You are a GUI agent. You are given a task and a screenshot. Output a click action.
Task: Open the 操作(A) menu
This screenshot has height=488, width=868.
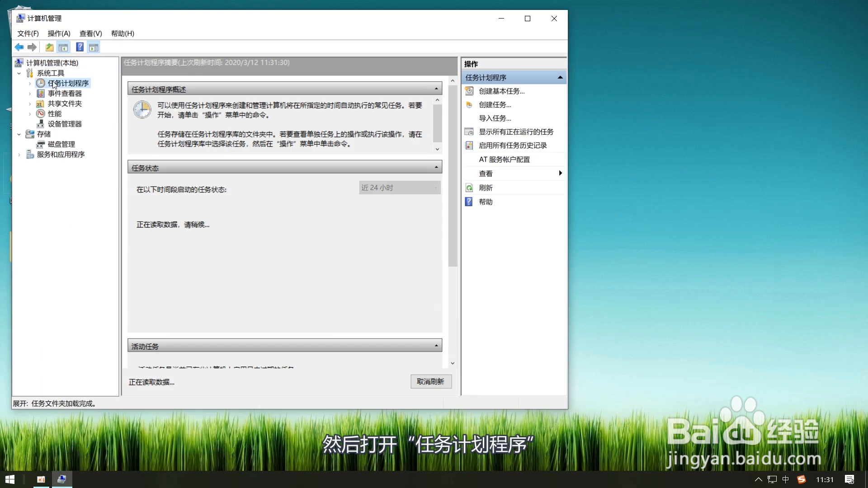59,33
